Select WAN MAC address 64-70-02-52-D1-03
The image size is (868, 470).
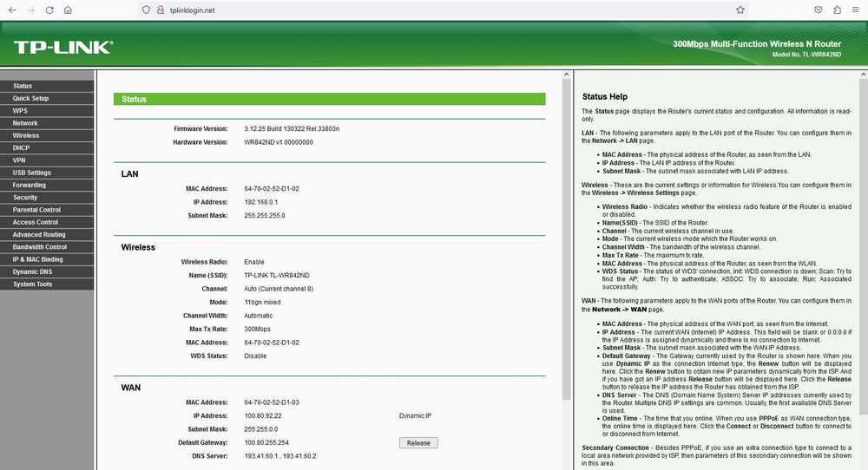(271, 402)
